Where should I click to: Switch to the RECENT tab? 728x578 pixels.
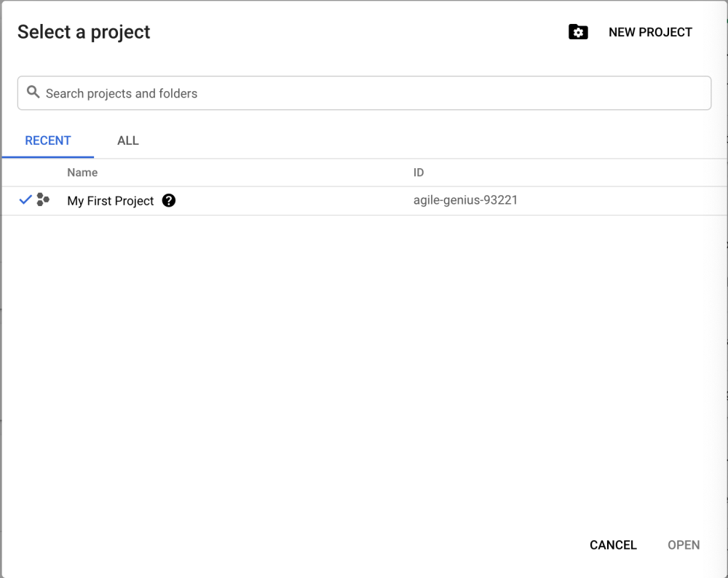coord(48,140)
